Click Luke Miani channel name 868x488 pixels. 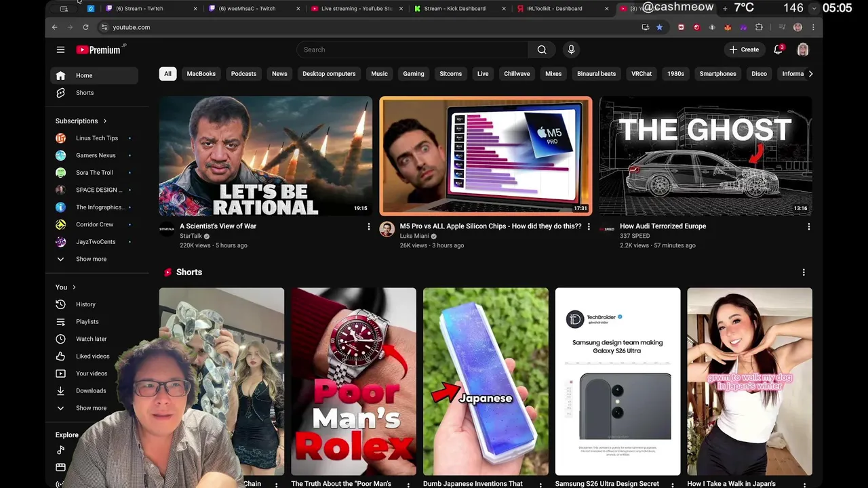pyautogui.click(x=414, y=236)
